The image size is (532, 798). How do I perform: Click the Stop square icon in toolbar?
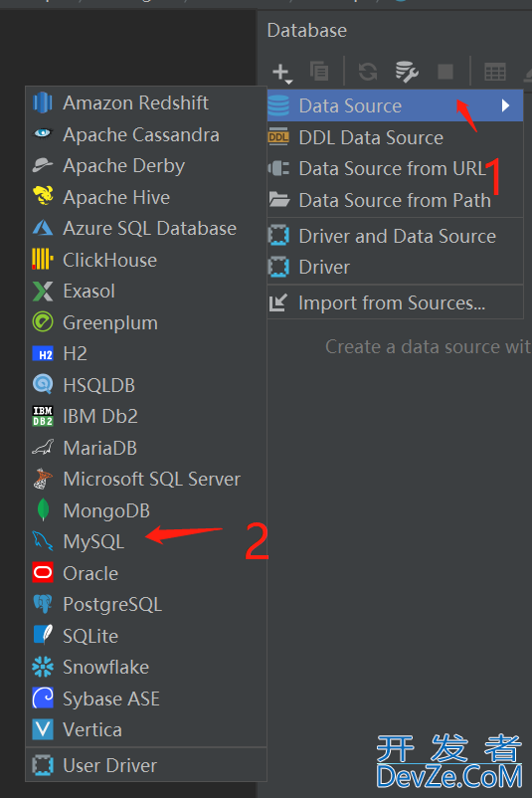(445, 72)
